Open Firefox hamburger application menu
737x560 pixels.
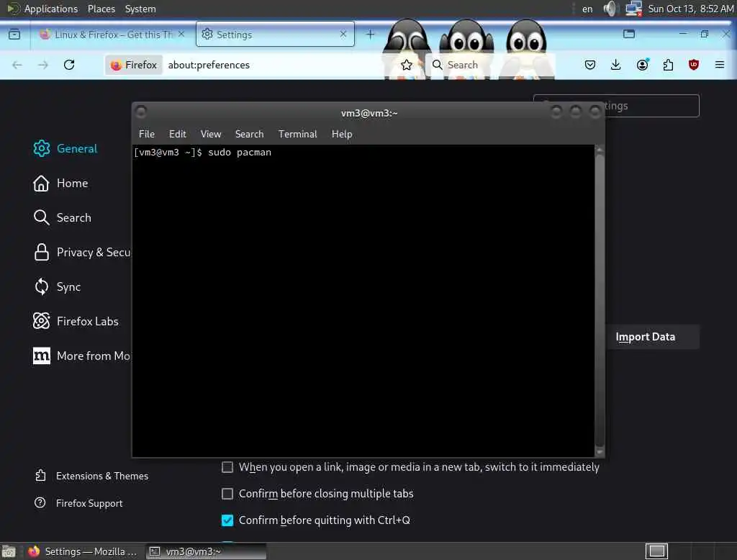pyautogui.click(x=720, y=65)
